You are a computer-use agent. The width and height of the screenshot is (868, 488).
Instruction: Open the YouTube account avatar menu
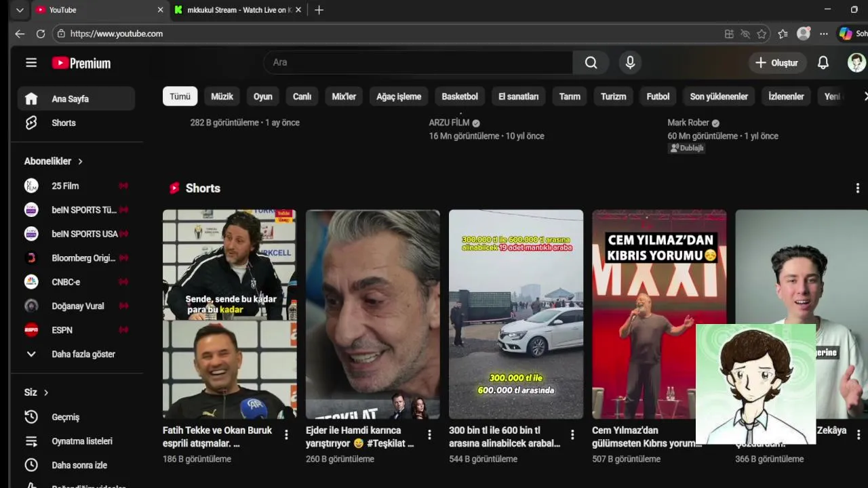856,62
